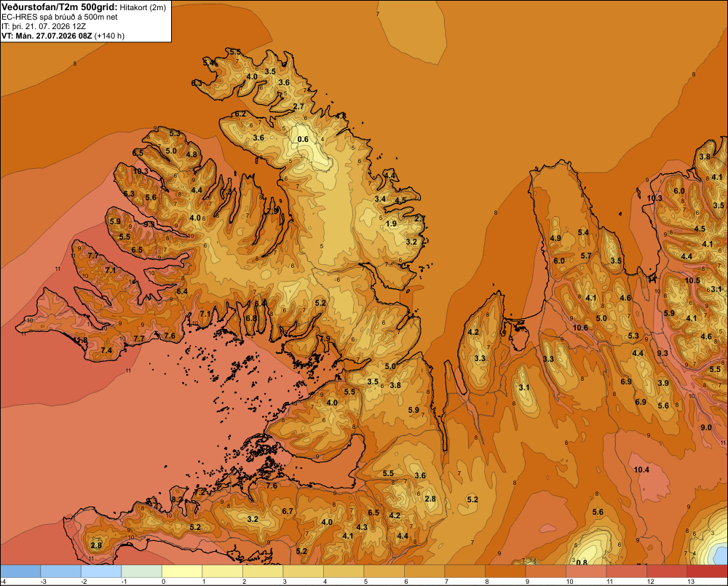The image size is (728, 586).
Task: Click the temperature value '3.4'
Action: click(x=380, y=199)
